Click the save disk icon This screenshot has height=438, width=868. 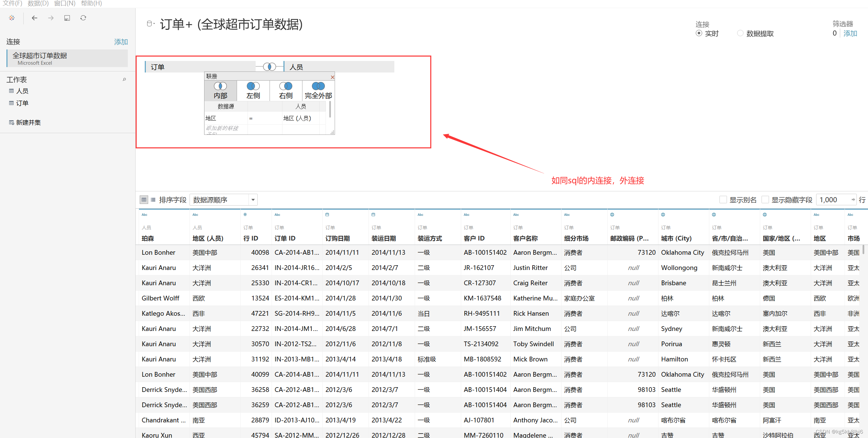[67, 18]
